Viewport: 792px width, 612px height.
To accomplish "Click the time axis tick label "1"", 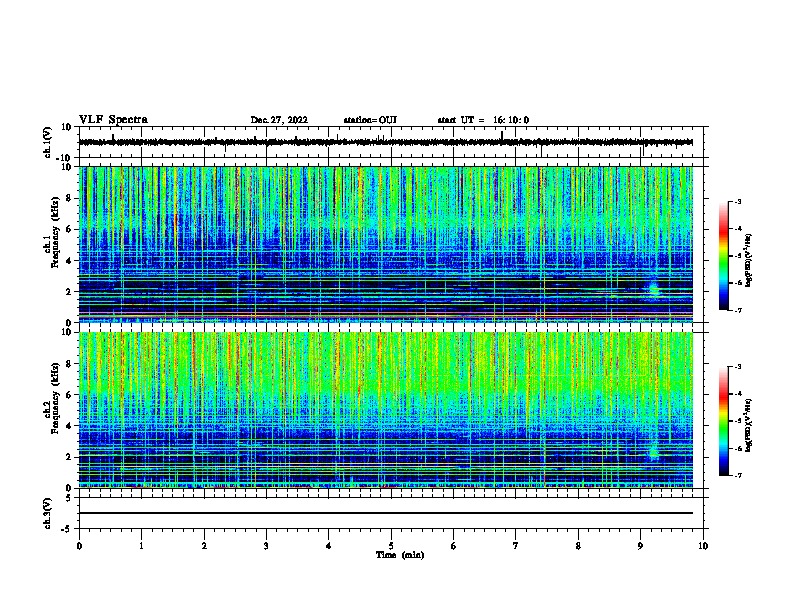I will tap(141, 546).
